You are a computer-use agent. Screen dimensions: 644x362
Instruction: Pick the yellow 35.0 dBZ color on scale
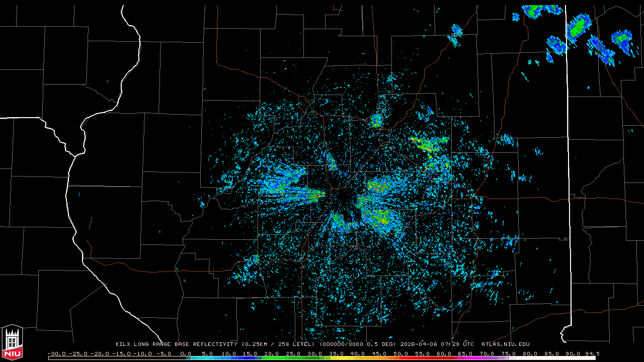(x=337, y=358)
